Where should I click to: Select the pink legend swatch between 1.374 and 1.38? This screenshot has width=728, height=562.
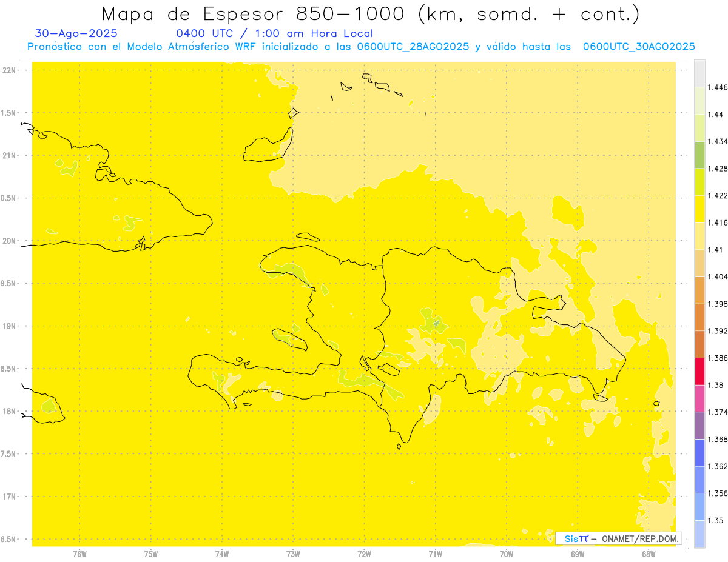pos(699,398)
